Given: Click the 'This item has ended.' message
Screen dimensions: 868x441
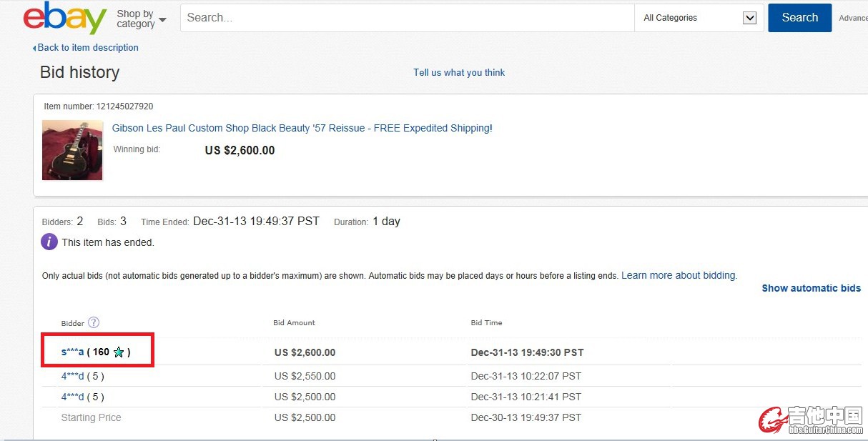Looking at the screenshot, I should pos(108,242).
